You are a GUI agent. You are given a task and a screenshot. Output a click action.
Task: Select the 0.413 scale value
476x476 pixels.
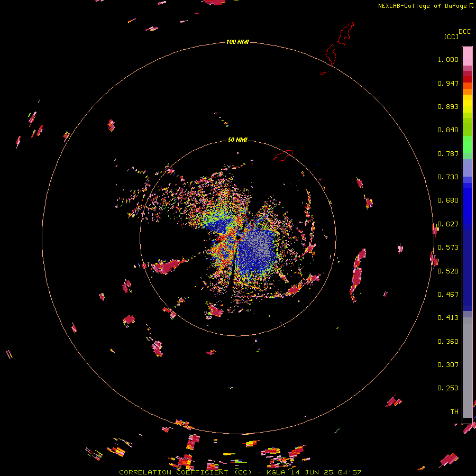pyautogui.click(x=448, y=318)
